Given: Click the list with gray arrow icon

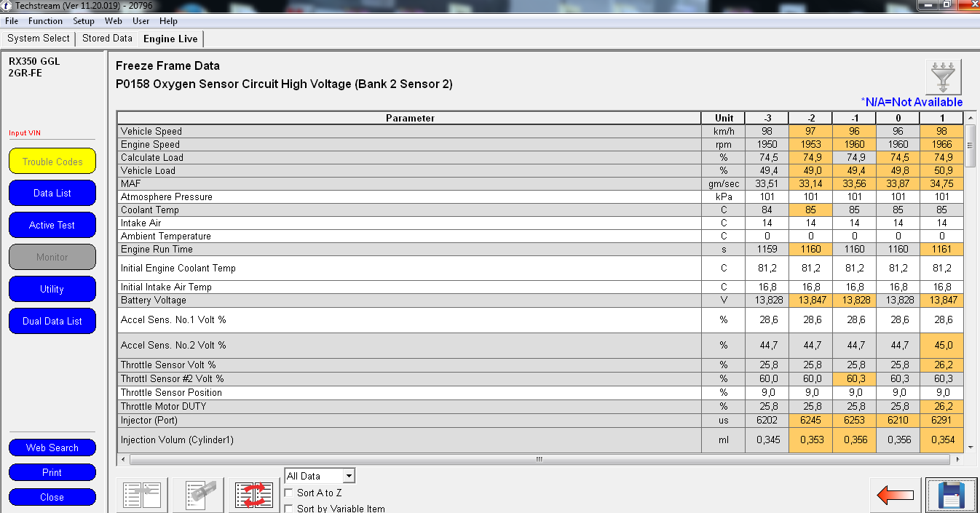Looking at the screenshot, I should (142, 496).
